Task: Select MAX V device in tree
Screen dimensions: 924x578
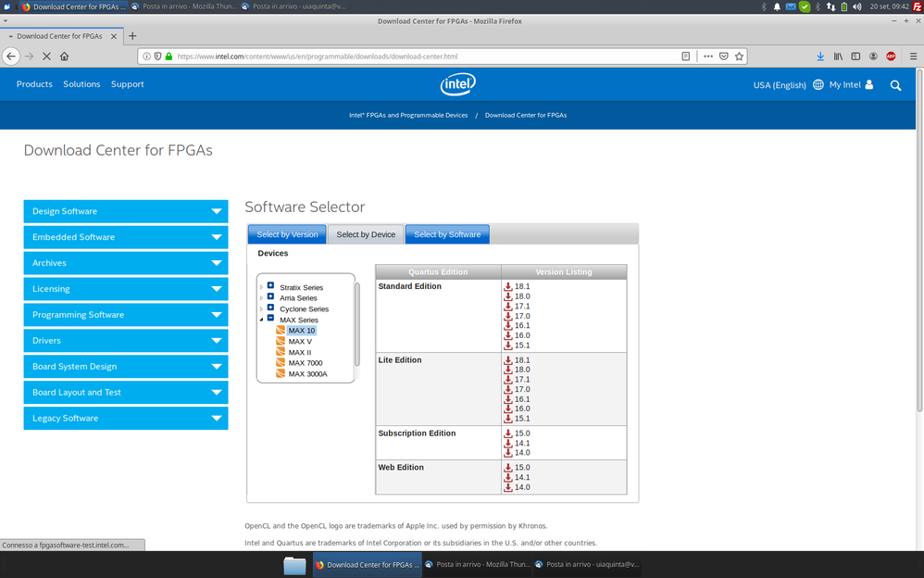Action: (x=300, y=342)
